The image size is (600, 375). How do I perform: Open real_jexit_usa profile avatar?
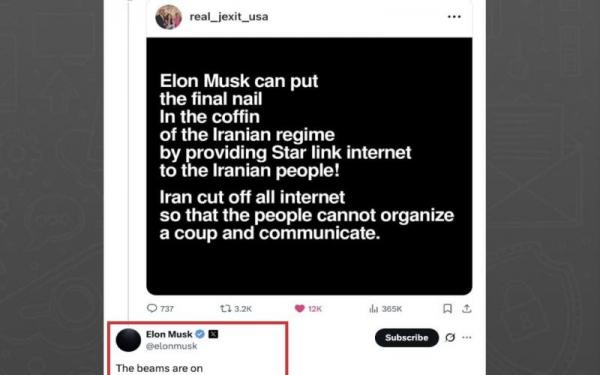pyautogui.click(x=168, y=17)
